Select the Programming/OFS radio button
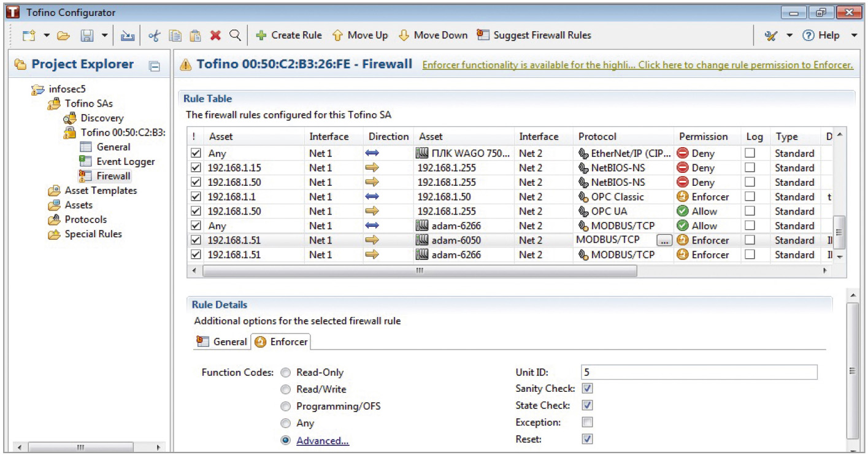Viewport: 868px width, 455px height. (286, 407)
